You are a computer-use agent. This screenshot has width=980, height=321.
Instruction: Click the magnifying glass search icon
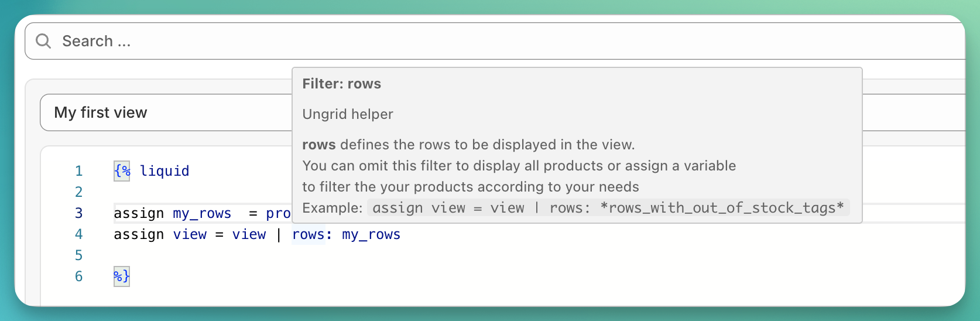(x=43, y=41)
